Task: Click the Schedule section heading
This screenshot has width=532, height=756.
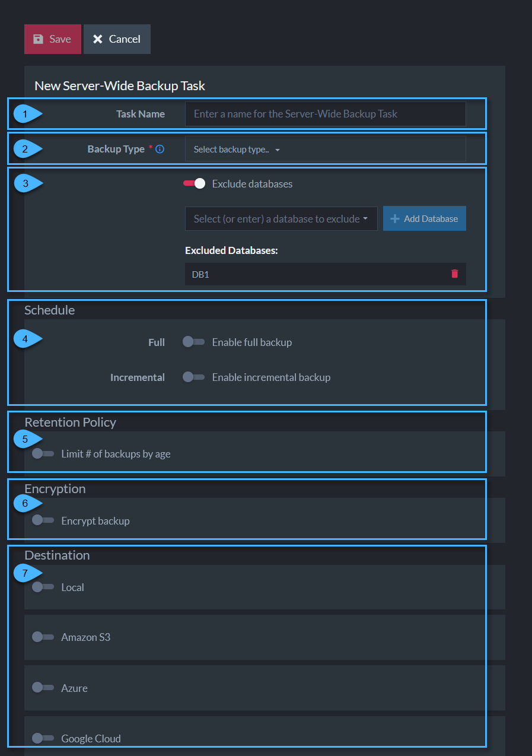Action: [x=50, y=310]
